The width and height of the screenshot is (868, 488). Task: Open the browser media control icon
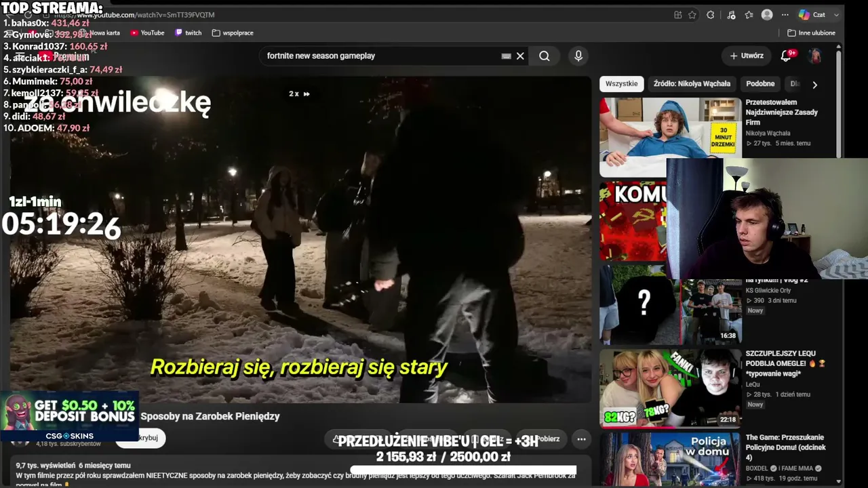[731, 15]
